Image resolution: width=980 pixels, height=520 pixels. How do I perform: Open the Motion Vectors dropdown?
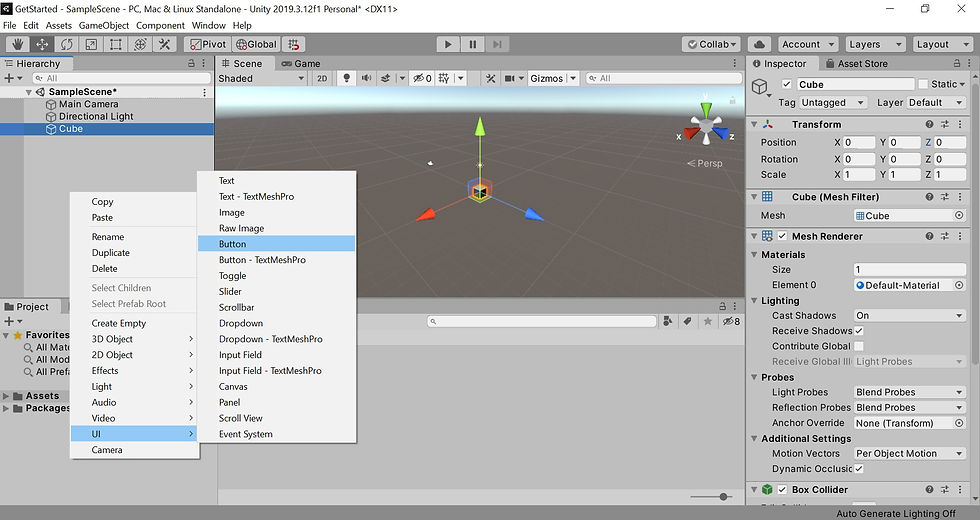(909, 454)
